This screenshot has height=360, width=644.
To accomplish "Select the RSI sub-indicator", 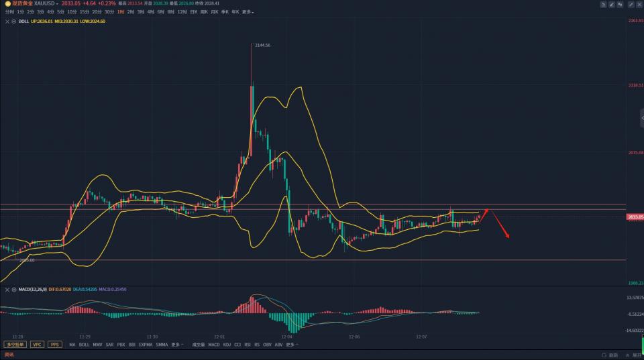I will [x=248, y=345].
